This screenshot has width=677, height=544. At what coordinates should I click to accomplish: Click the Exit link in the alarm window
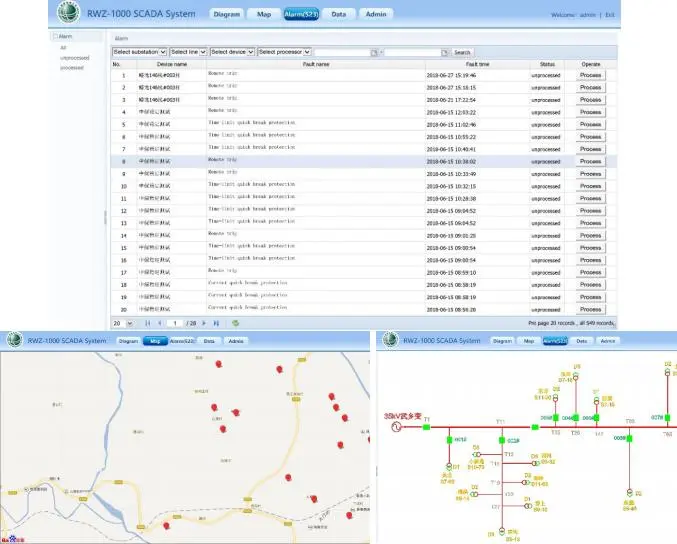point(610,15)
